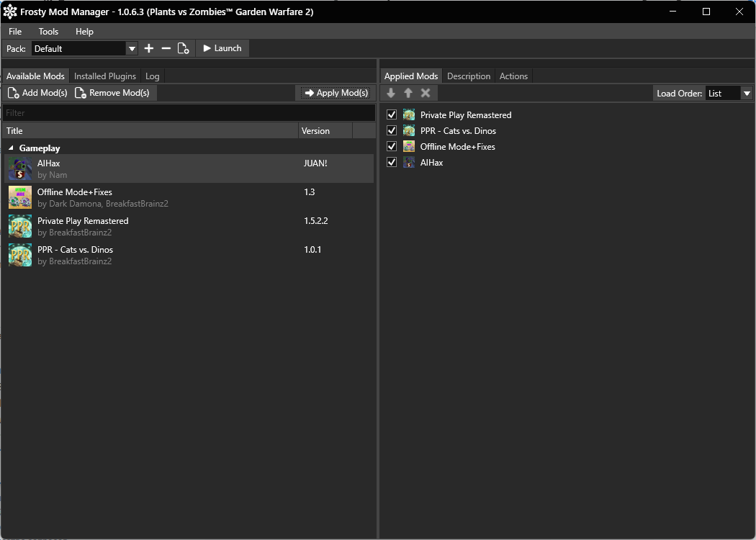Image resolution: width=756 pixels, height=540 pixels.
Task: Uncheck Private Play Remastered applied mod
Action: point(392,114)
